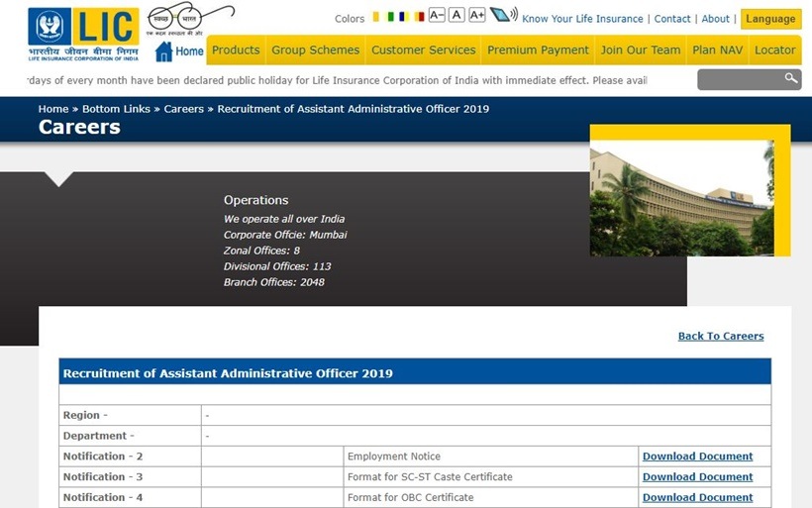Viewport: 812px width, 508px height.
Task: Open the Group Schemes menu
Action: click(x=315, y=51)
